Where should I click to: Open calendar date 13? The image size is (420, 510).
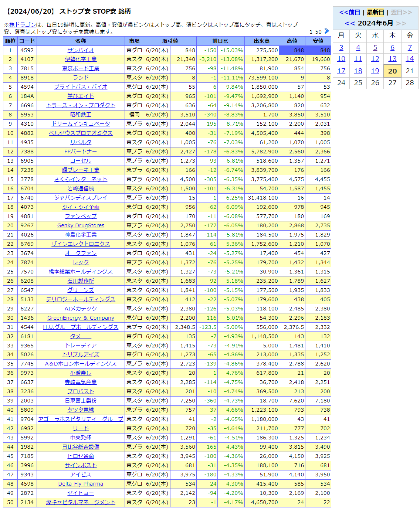tap(392, 59)
